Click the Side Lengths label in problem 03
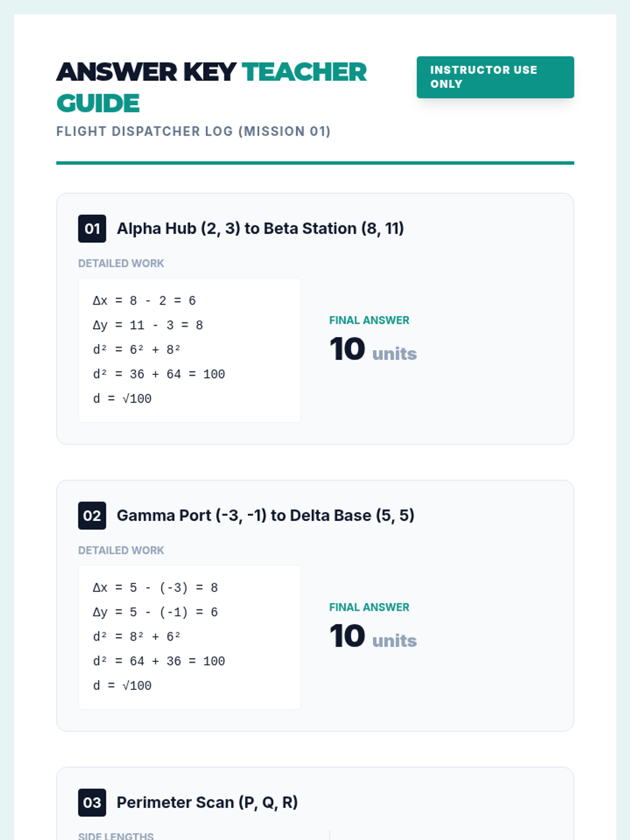The height and width of the screenshot is (840, 630). 116,836
